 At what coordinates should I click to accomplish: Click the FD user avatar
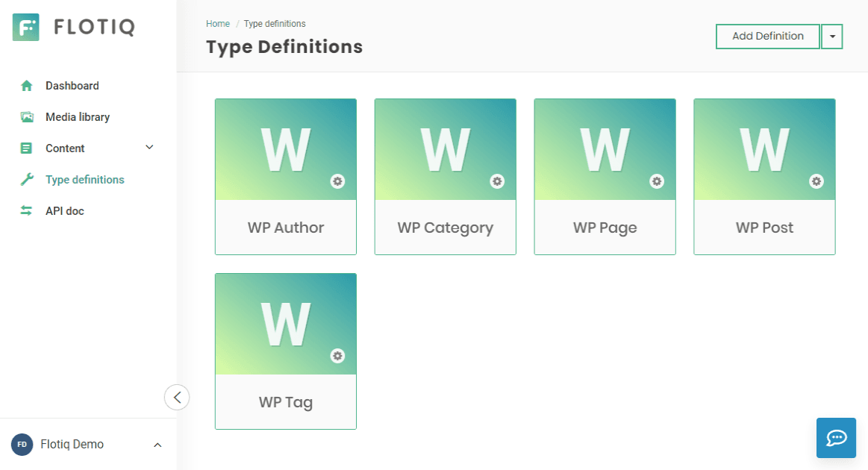click(22, 445)
